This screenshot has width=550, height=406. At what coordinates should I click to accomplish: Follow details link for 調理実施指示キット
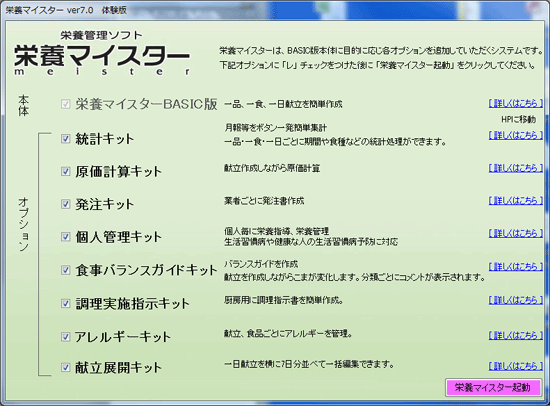pyautogui.click(x=516, y=300)
